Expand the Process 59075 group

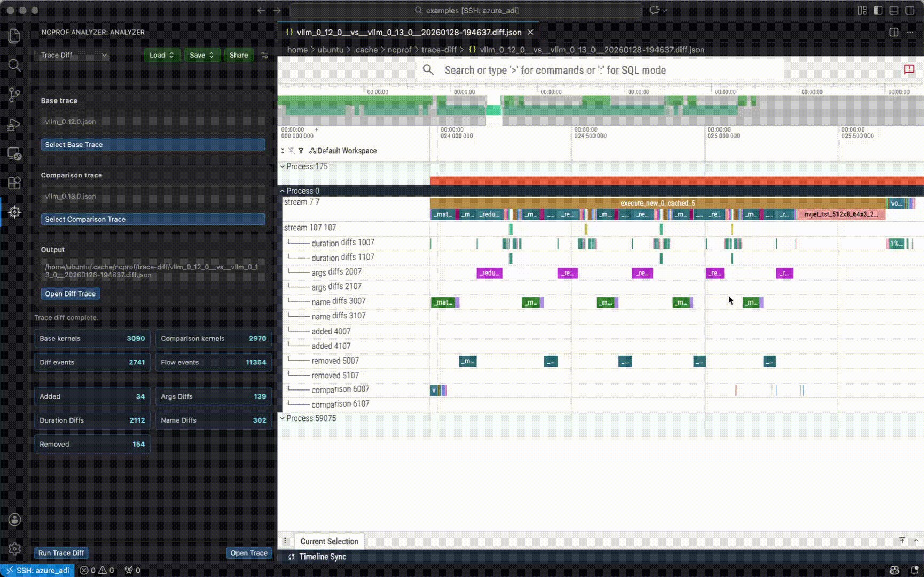[283, 418]
